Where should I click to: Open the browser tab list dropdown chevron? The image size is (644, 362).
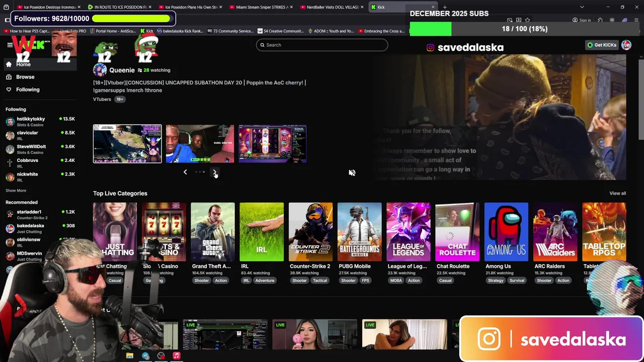tap(582, 7)
